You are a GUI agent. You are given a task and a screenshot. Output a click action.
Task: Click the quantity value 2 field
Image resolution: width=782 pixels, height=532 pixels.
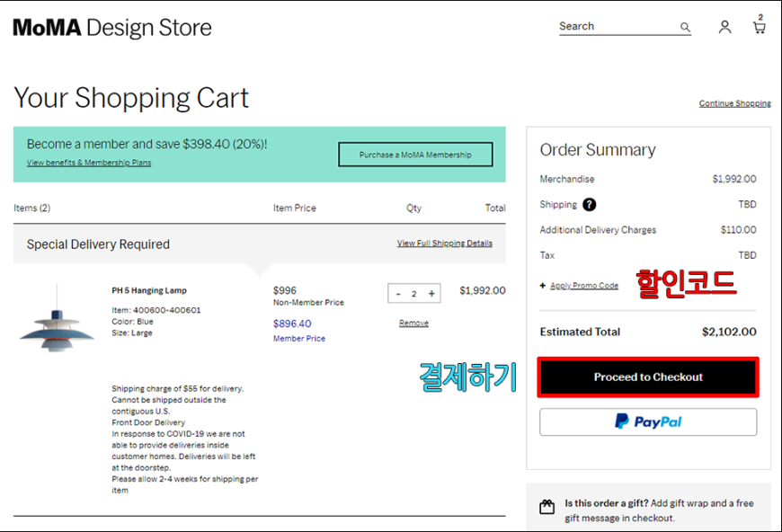click(414, 294)
